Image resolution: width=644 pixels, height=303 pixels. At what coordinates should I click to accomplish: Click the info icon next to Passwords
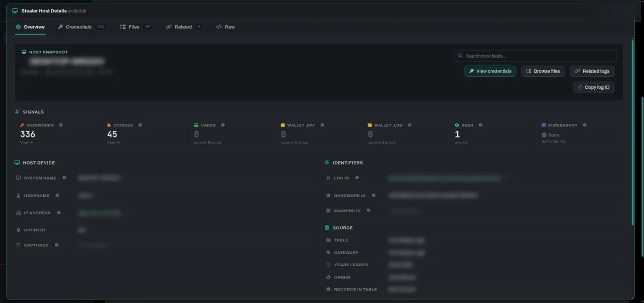pyautogui.click(x=61, y=125)
